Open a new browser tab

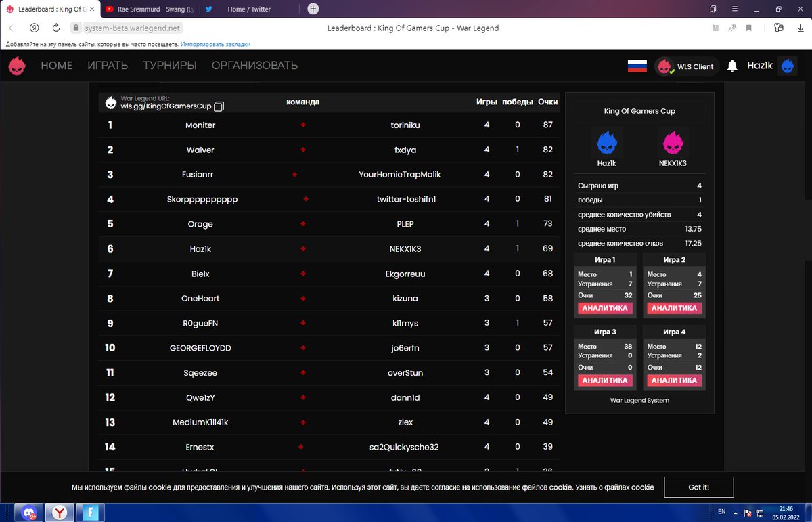[313, 9]
